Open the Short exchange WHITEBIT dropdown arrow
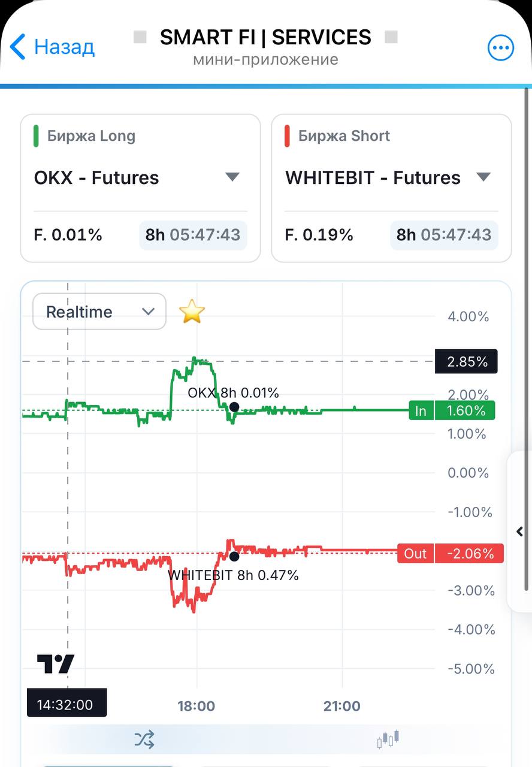Image resolution: width=532 pixels, height=767 pixels. tap(483, 177)
